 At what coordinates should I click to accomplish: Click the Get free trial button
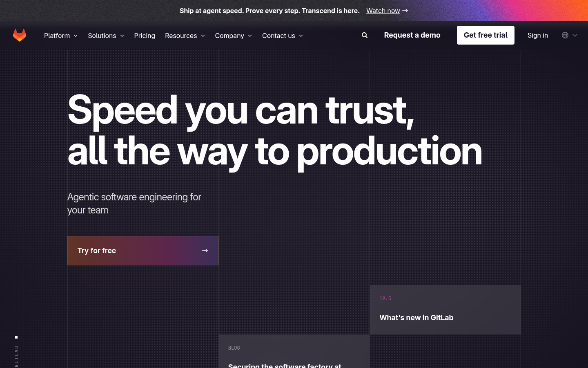(x=486, y=35)
